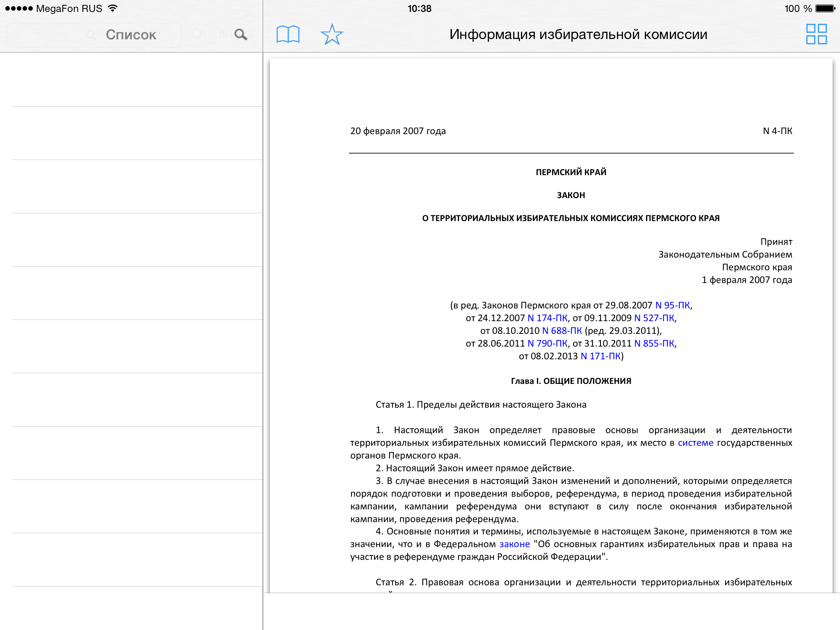
Task: Tap the open book reading icon
Action: coord(288,34)
